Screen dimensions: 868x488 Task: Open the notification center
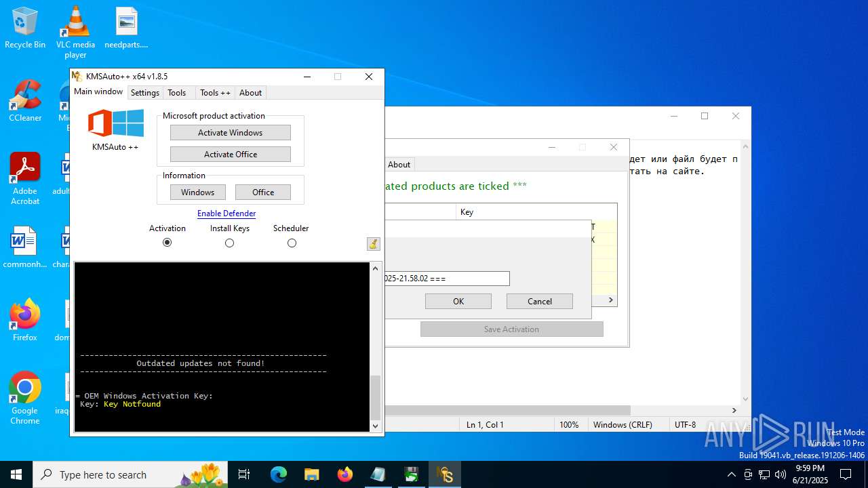[x=846, y=474]
